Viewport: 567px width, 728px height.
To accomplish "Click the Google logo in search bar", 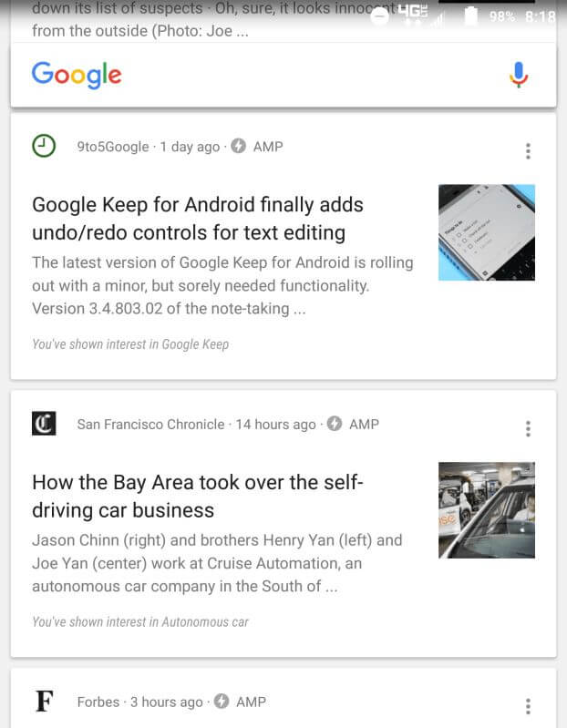I will (x=77, y=75).
